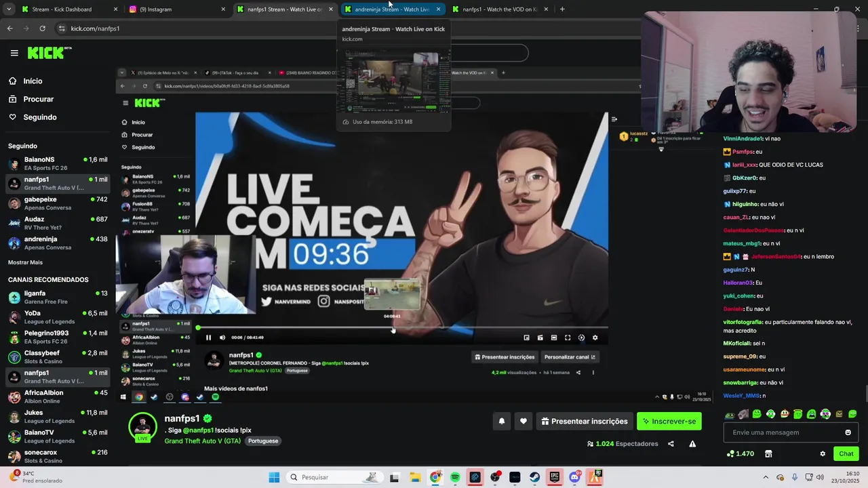Click the green Inscrever-se button
The image size is (868, 488).
(669, 421)
